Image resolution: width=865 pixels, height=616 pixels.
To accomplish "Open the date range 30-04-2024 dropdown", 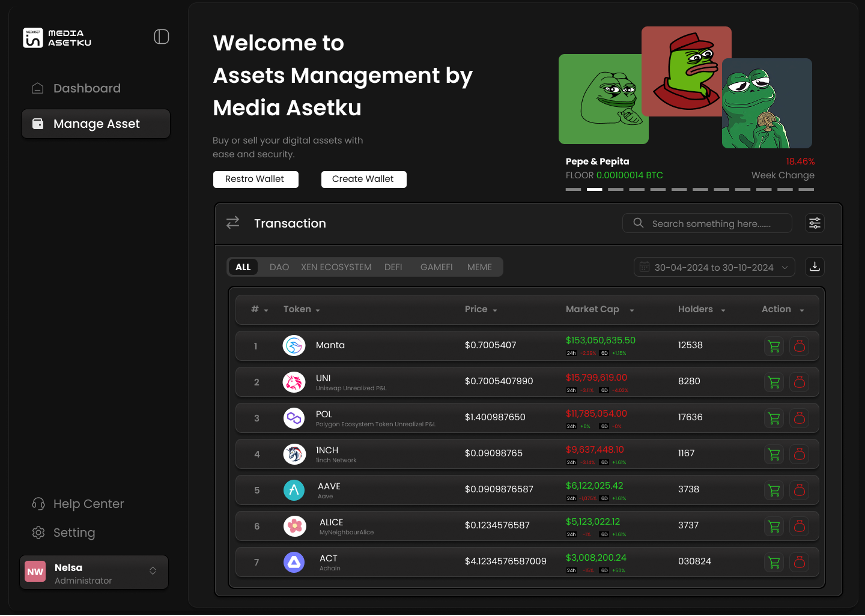I will click(x=714, y=267).
